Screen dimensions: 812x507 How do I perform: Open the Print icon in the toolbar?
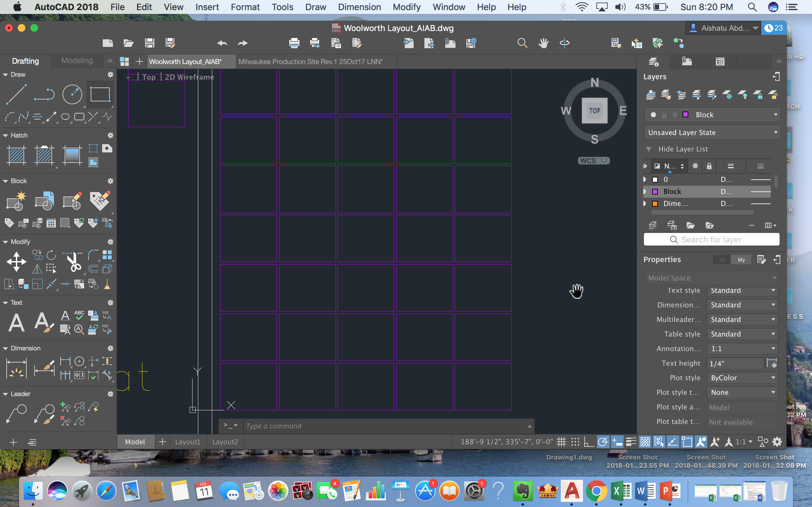click(294, 43)
